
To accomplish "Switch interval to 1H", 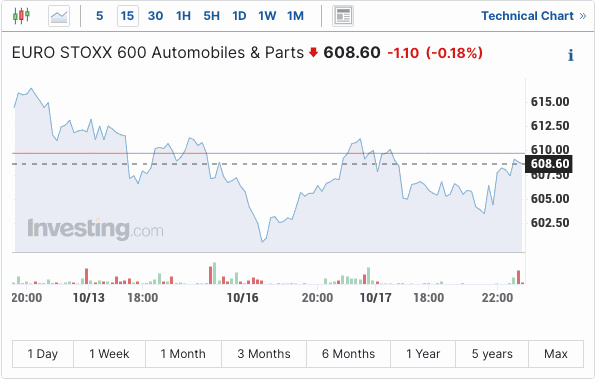I will [183, 16].
